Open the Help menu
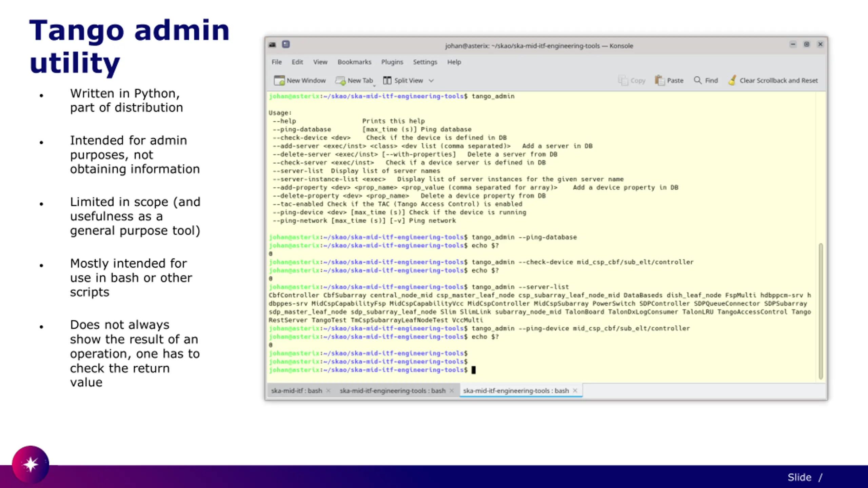The width and height of the screenshot is (868, 488). click(x=454, y=62)
